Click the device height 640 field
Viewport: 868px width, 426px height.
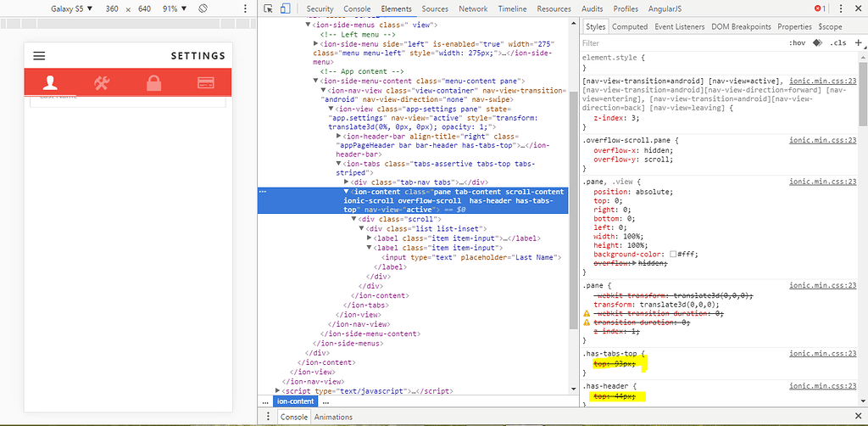145,8
